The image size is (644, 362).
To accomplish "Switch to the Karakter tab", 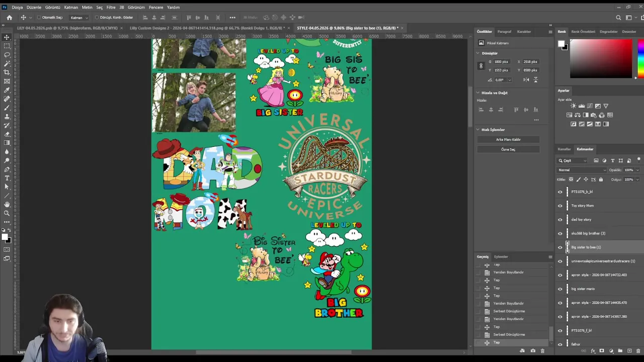I will coord(524,32).
